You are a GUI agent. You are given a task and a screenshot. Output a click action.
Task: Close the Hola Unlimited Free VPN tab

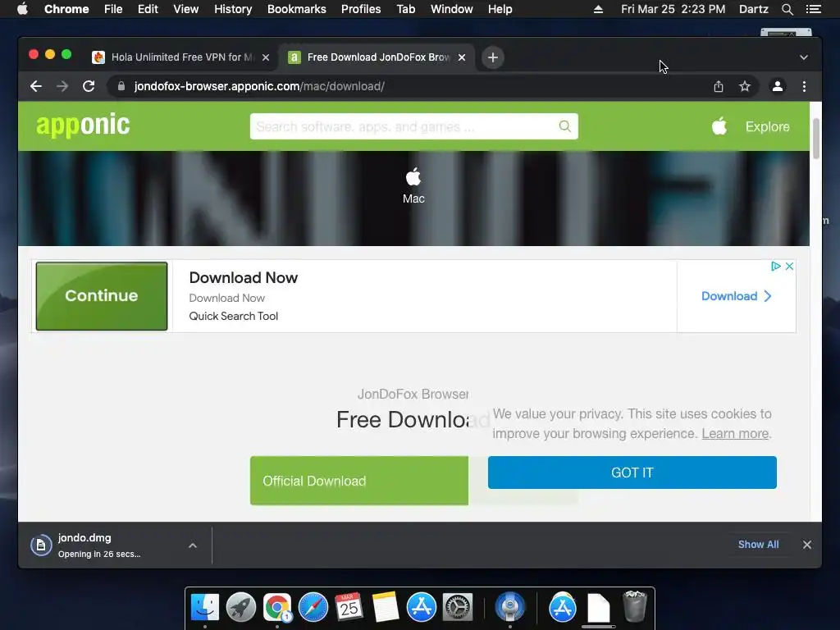[266, 57]
